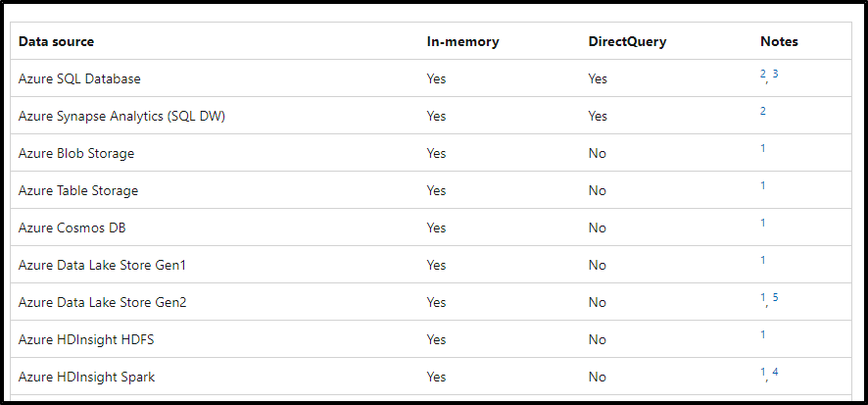This screenshot has width=868, height=405.
Task: Click footnote 4 for Azure HDInsight Spark
Action: click(x=775, y=372)
